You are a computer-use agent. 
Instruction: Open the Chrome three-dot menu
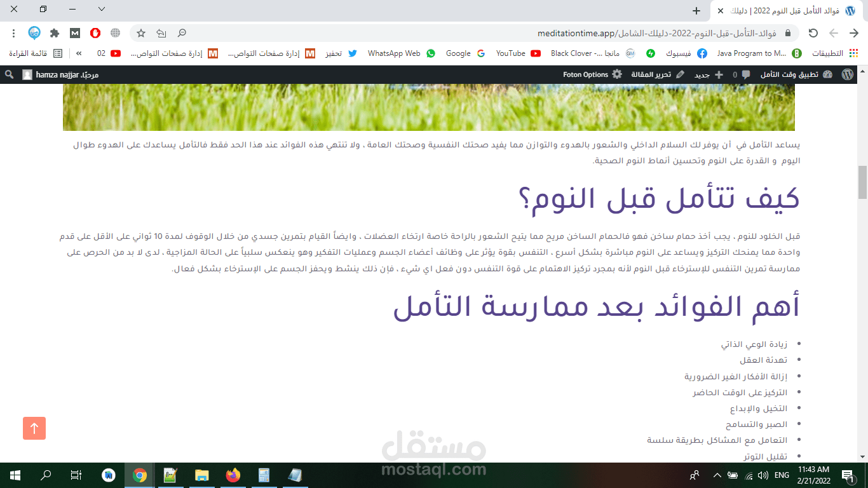click(x=13, y=33)
